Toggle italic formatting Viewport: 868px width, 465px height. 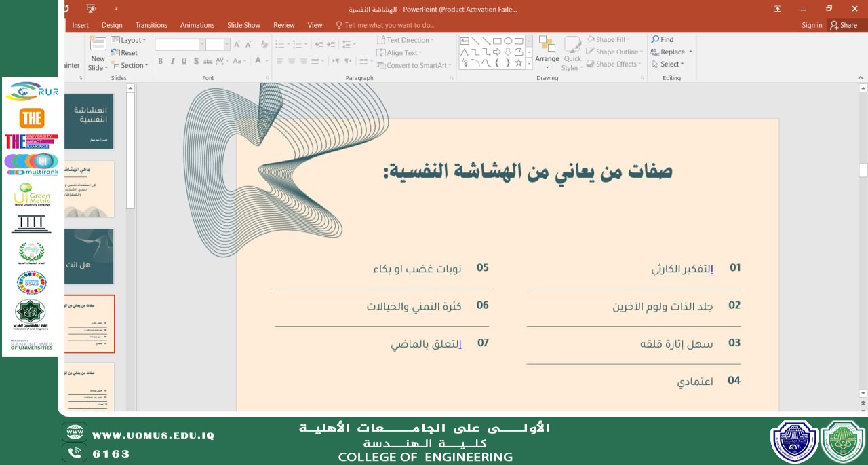pos(172,61)
